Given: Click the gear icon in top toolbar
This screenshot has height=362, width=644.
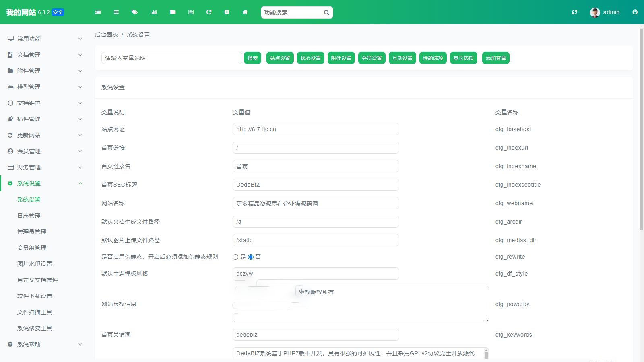Looking at the screenshot, I should 227,12.
